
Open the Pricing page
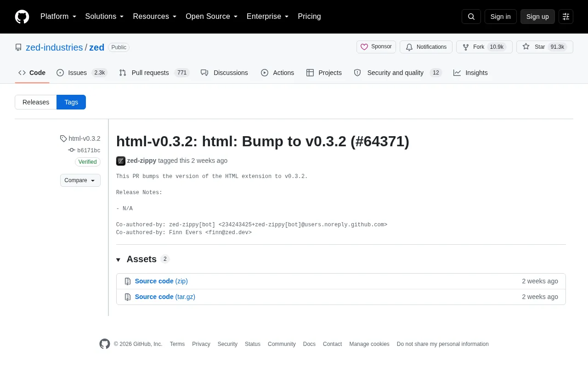click(309, 17)
